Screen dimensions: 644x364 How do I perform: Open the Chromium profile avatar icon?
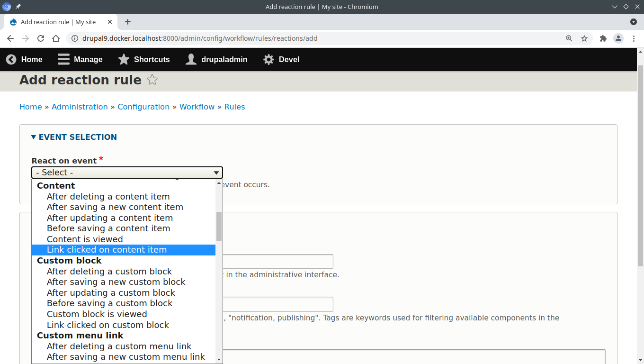(618, 38)
